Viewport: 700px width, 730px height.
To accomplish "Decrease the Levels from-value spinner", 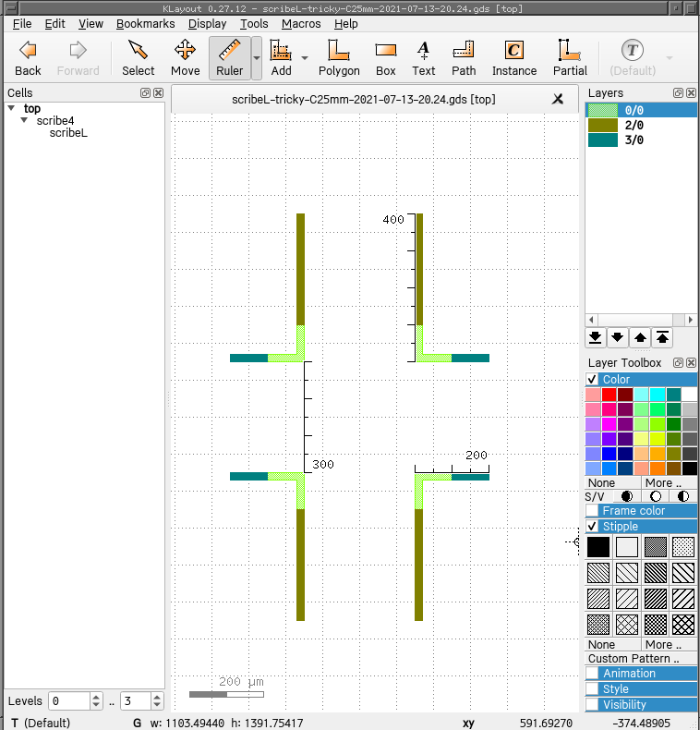I will click(x=96, y=704).
